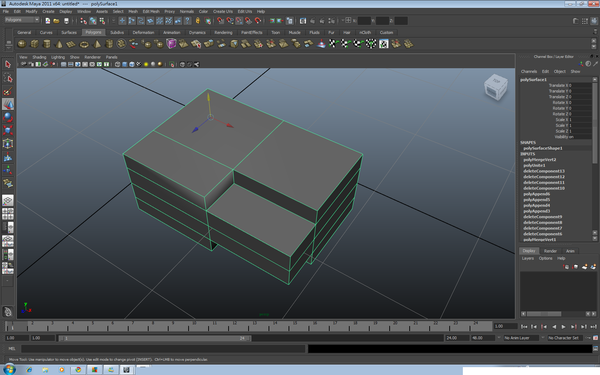Open the Polygons menu set dropdown

point(22,20)
